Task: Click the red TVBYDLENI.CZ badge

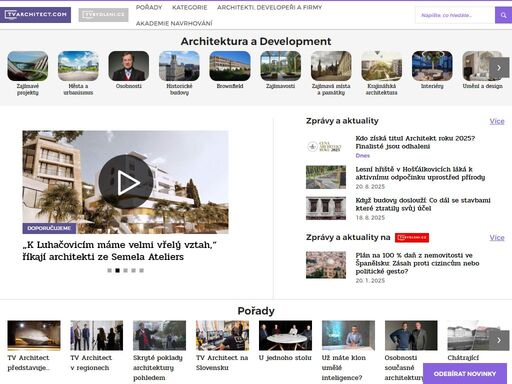Action: [412, 238]
